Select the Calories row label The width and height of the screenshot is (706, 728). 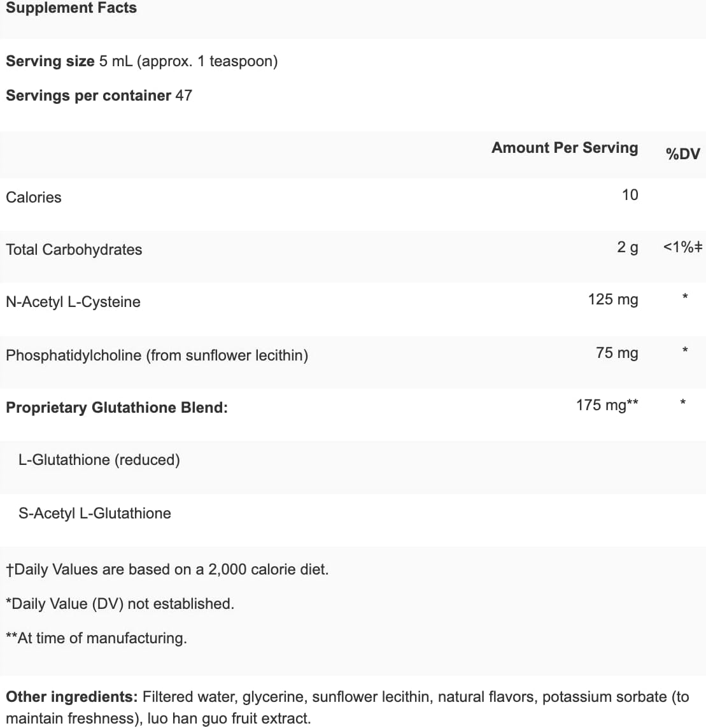(34, 197)
